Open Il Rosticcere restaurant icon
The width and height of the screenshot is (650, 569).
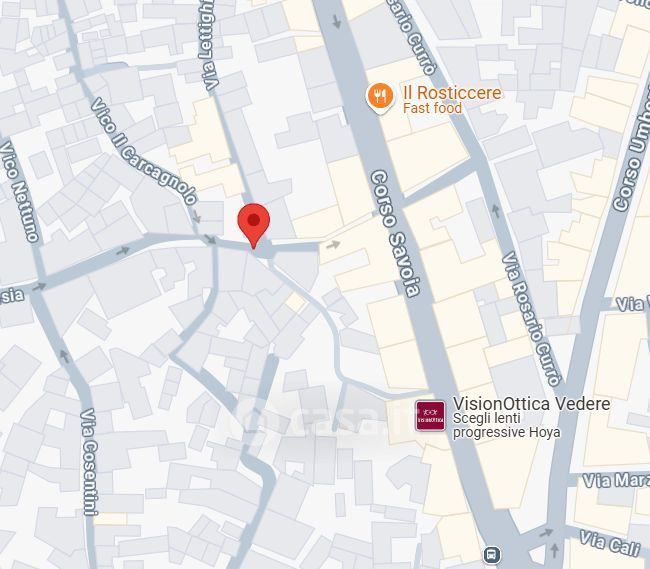(380, 97)
